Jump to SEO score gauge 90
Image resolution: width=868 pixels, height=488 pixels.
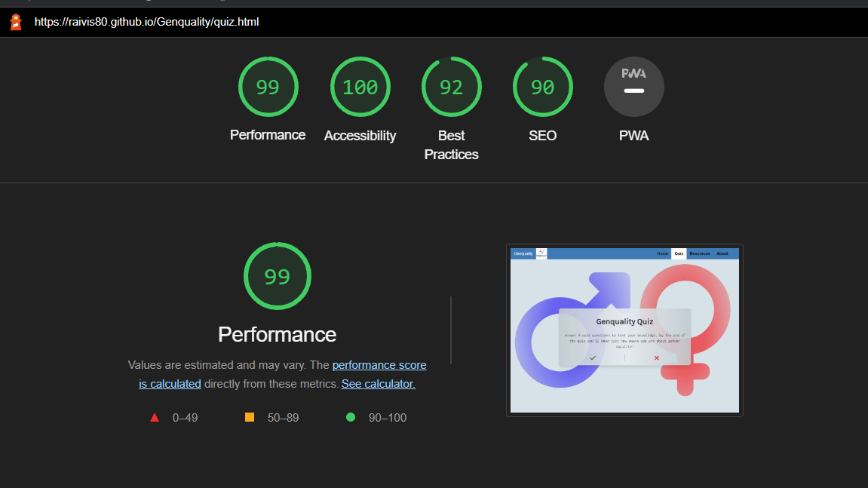pos(542,87)
